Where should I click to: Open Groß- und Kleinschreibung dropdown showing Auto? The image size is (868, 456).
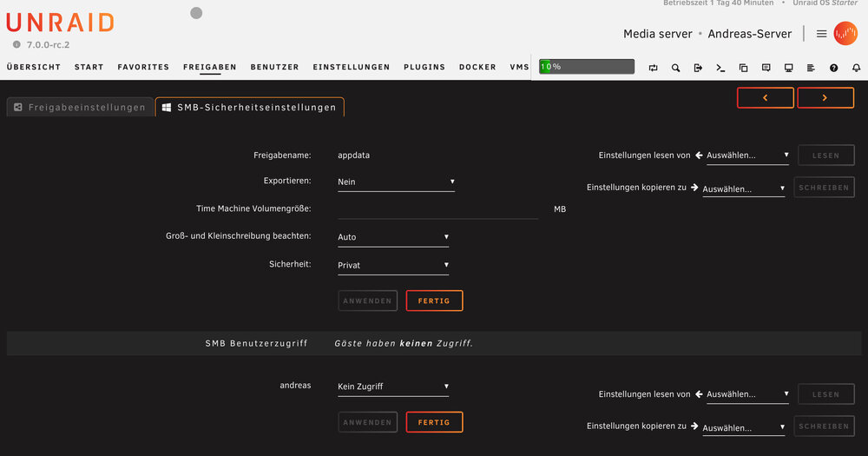click(x=393, y=237)
